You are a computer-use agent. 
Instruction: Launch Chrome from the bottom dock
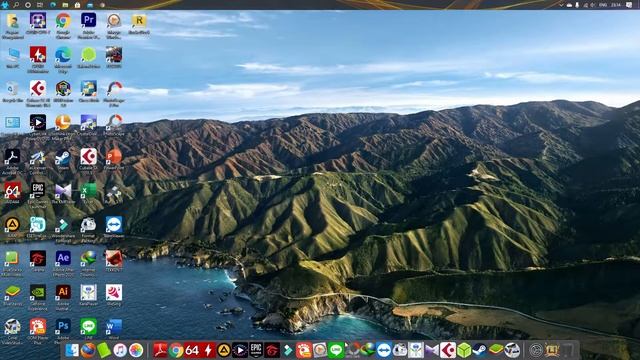point(176,350)
